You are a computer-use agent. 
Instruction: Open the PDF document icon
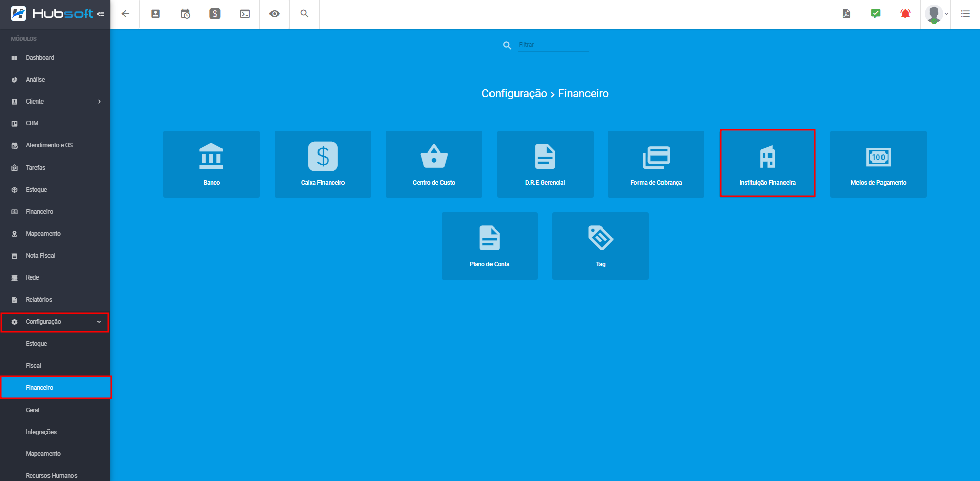pyautogui.click(x=846, y=14)
